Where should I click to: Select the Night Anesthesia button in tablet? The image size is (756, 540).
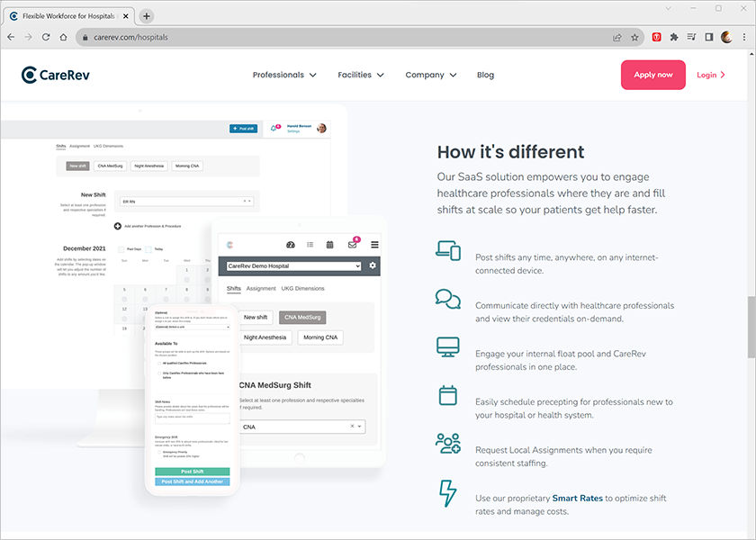tap(265, 337)
